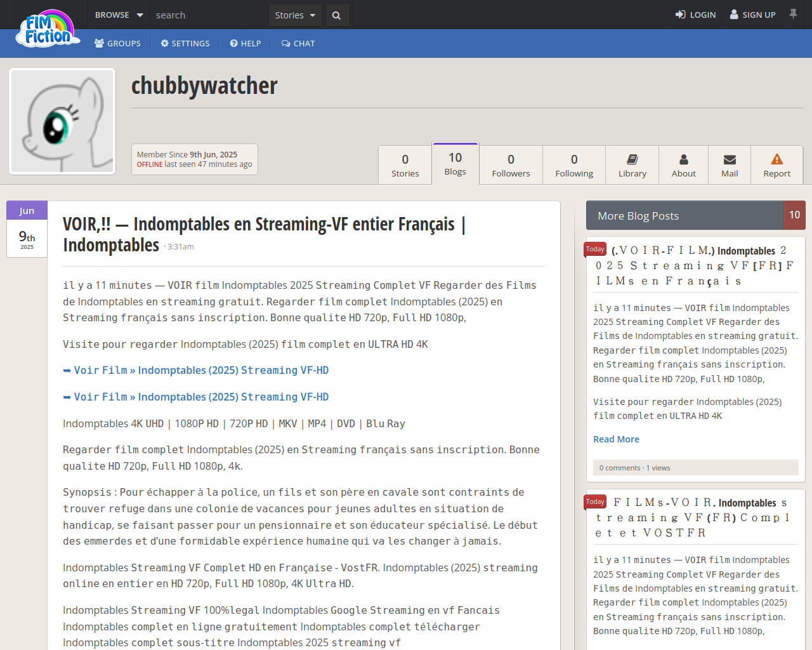Click the first Voir Film Streaming VF-HD link

click(x=196, y=370)
